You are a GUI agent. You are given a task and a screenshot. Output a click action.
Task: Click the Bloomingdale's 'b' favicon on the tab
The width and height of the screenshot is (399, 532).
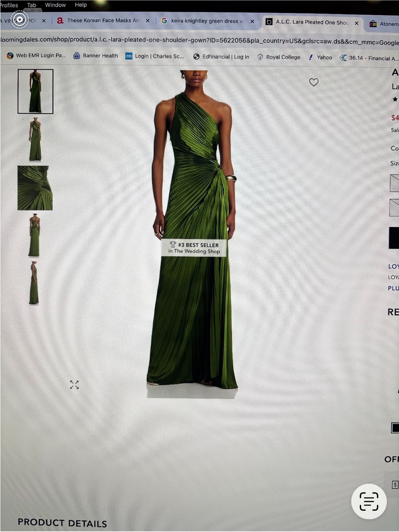(x=269, y=22)
